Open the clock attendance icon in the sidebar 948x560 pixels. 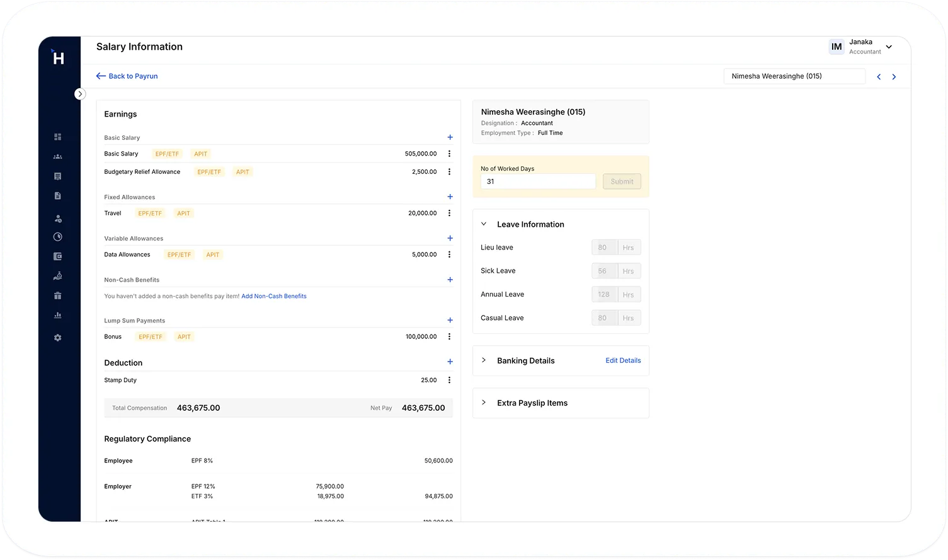58,237
